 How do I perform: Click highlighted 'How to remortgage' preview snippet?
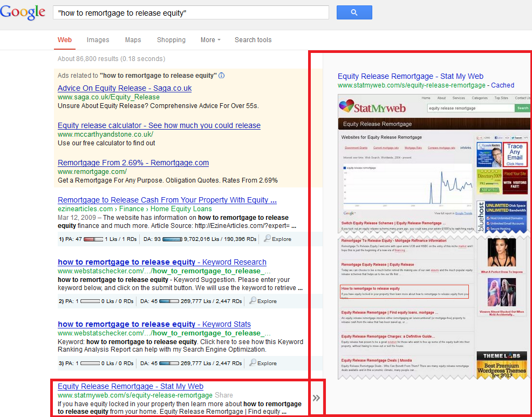(404, 292)
